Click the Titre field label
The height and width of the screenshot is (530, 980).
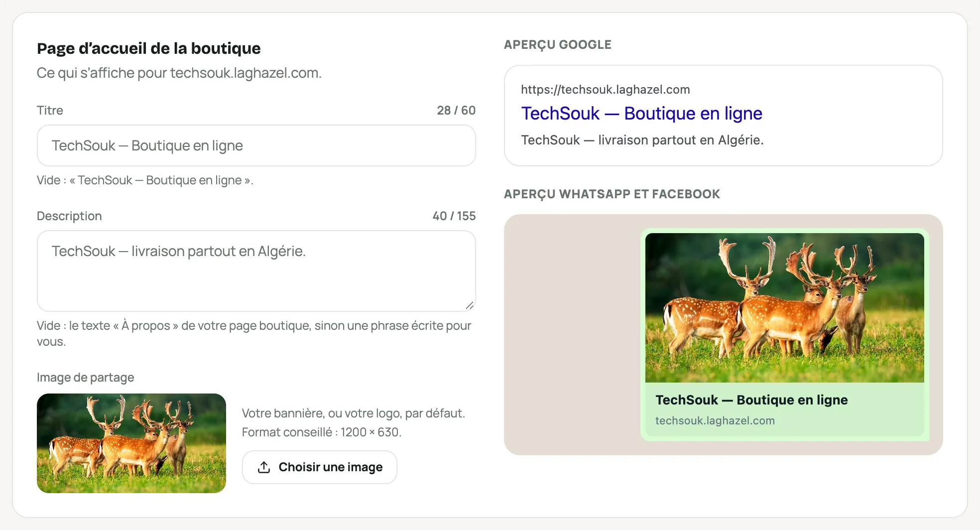coord(50,111)
